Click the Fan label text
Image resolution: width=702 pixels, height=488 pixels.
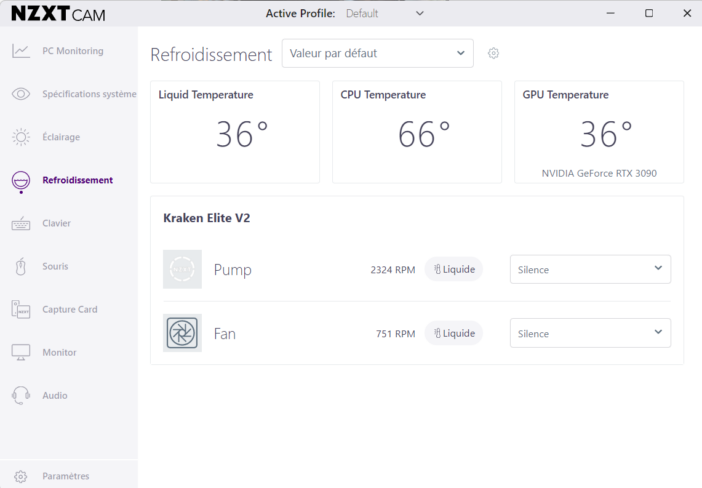224,334
